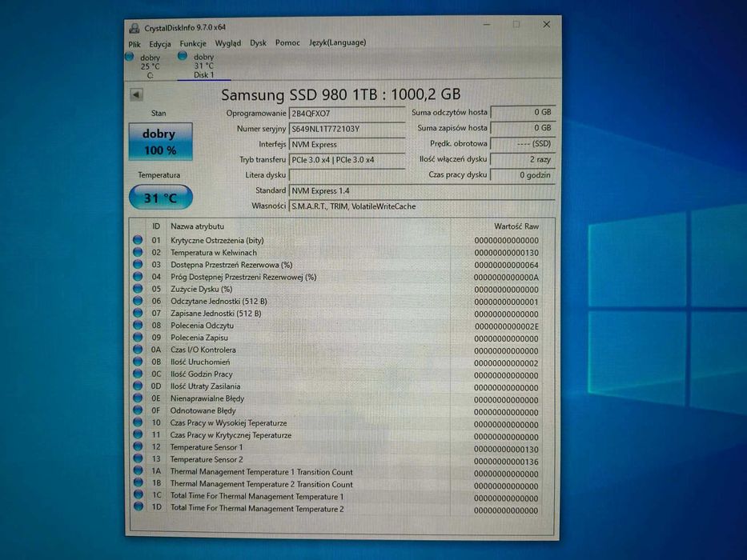
Task: Click the Oprogramowanie field 2B4QFXO7
Action: (347, 114)
